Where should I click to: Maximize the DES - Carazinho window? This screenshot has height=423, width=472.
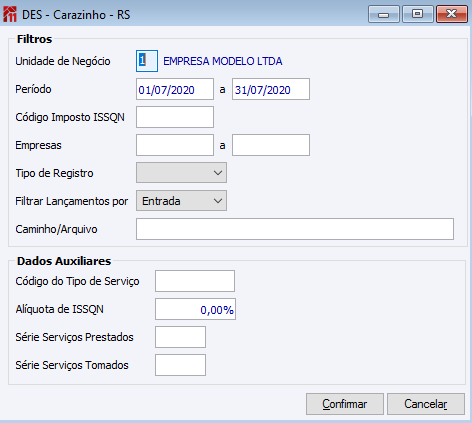point(418,14)
